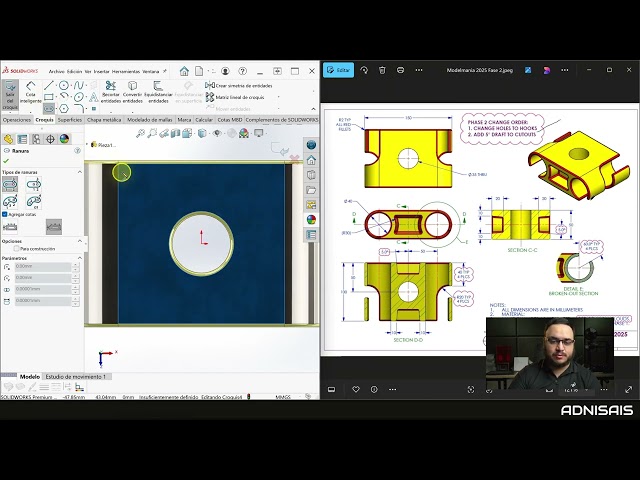640x480 pixels.
Task: Expand the Pieza1 flyout tree
Action: click(x=87, y=144)
